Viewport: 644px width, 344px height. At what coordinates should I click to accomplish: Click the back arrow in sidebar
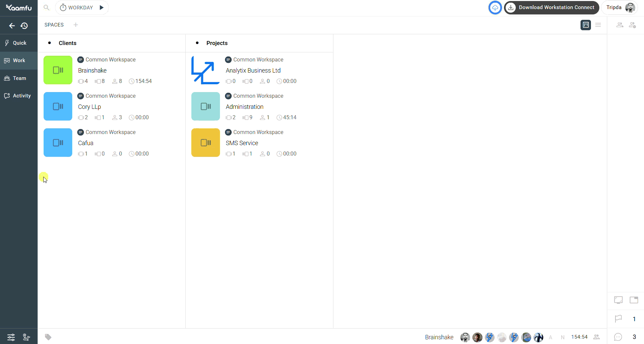tap(12, 26)
